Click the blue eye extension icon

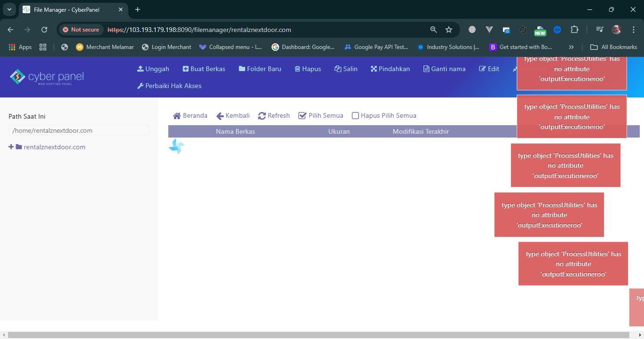click(557, 30)
